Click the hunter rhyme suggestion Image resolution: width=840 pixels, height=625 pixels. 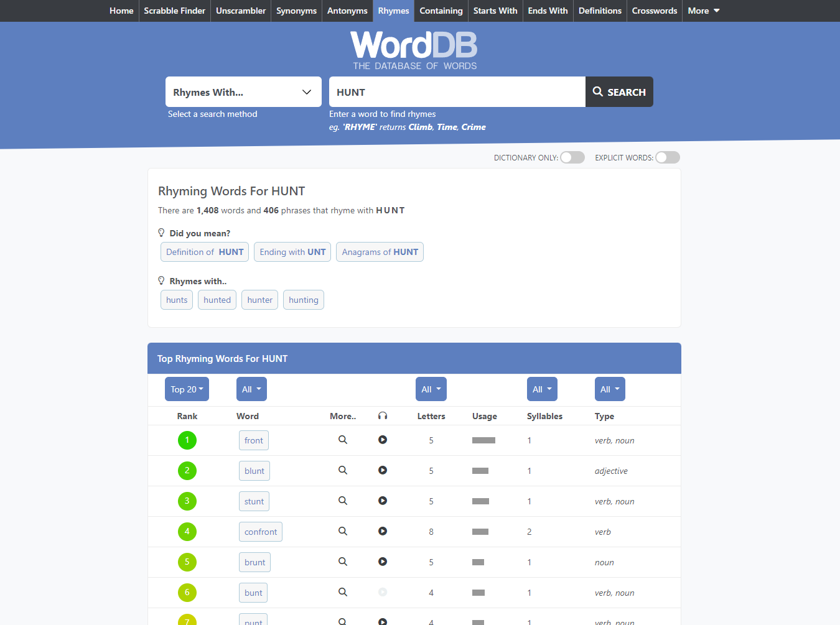(259, 300)
